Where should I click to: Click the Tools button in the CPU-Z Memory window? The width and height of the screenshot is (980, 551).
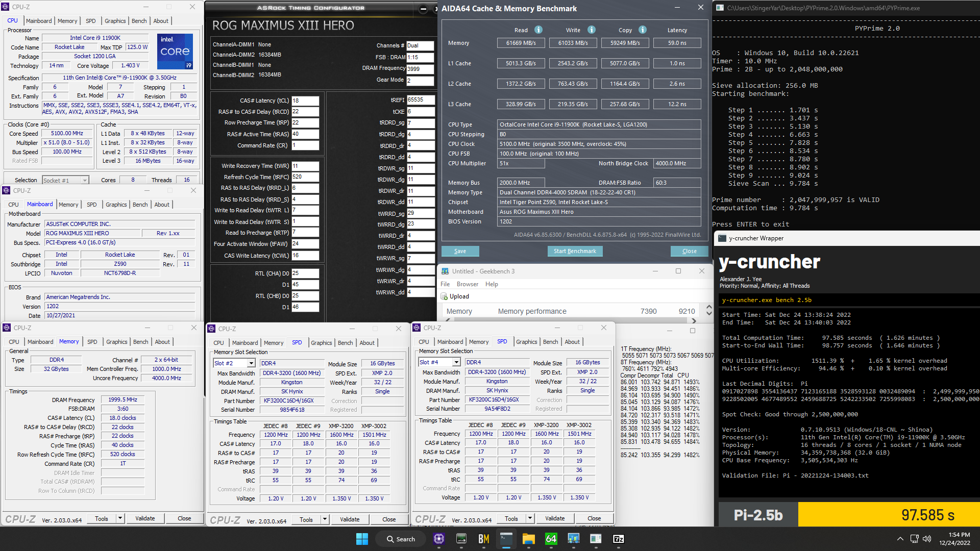tap(102, 518)
